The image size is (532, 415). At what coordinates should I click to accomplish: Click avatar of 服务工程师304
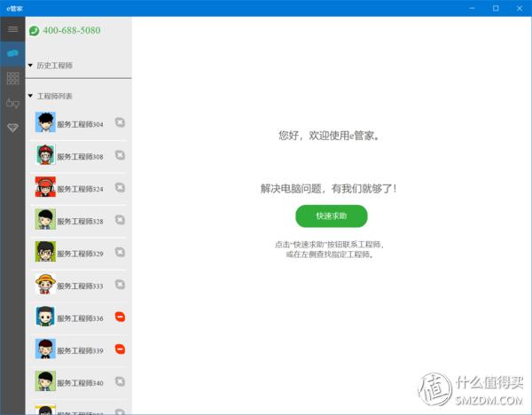[45, 122]
